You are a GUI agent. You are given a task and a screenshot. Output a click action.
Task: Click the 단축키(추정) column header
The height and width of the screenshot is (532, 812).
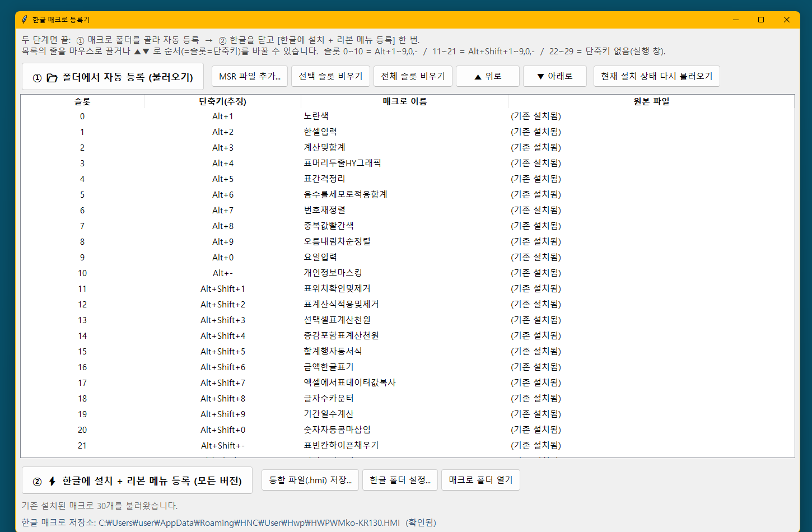point(222,101)
